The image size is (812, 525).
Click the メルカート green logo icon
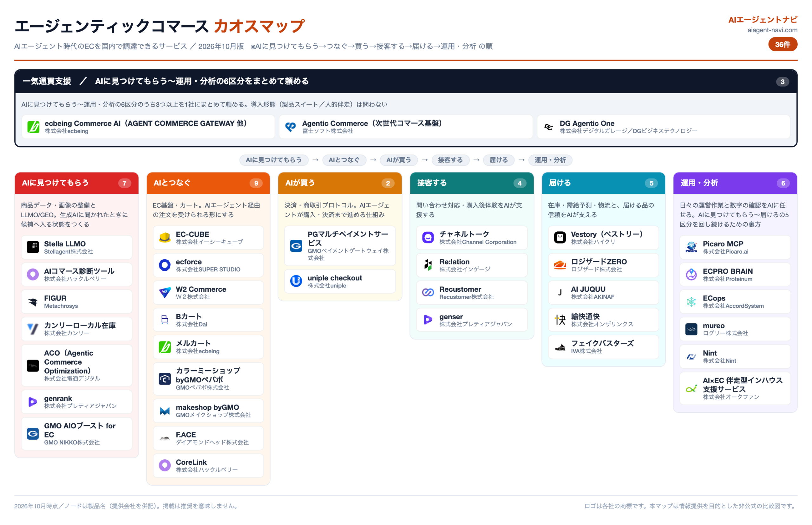165,347
